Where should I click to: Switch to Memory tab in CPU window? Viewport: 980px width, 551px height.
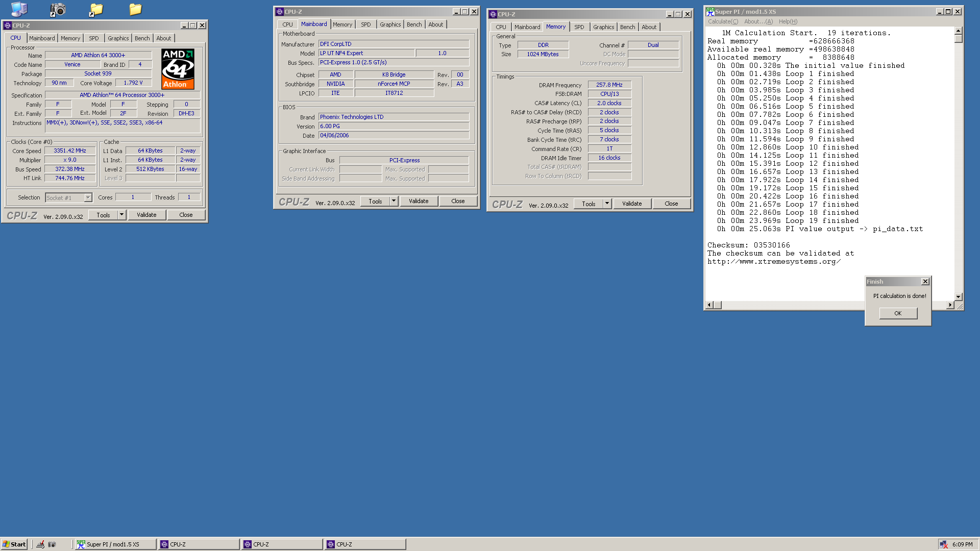click(x=70, y=38)
